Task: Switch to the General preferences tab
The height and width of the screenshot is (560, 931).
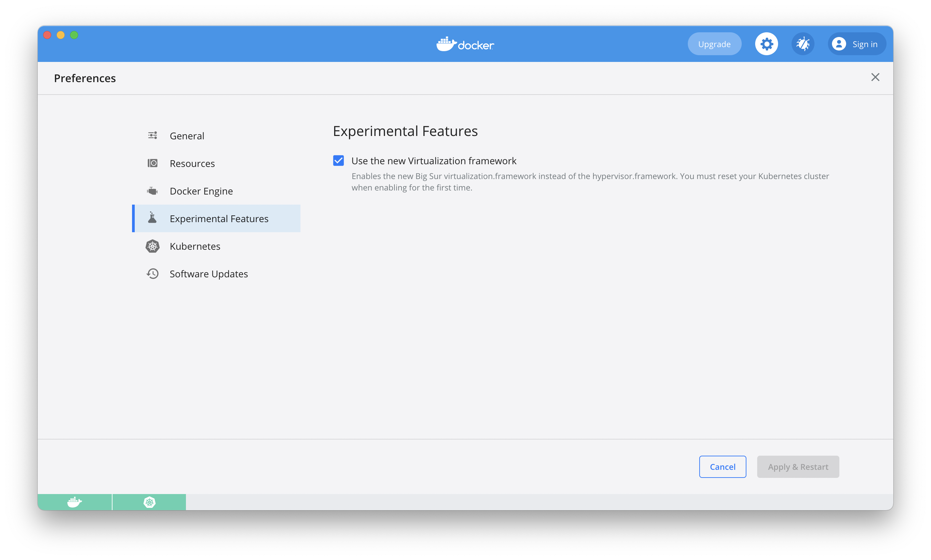Action: [187, 136]
